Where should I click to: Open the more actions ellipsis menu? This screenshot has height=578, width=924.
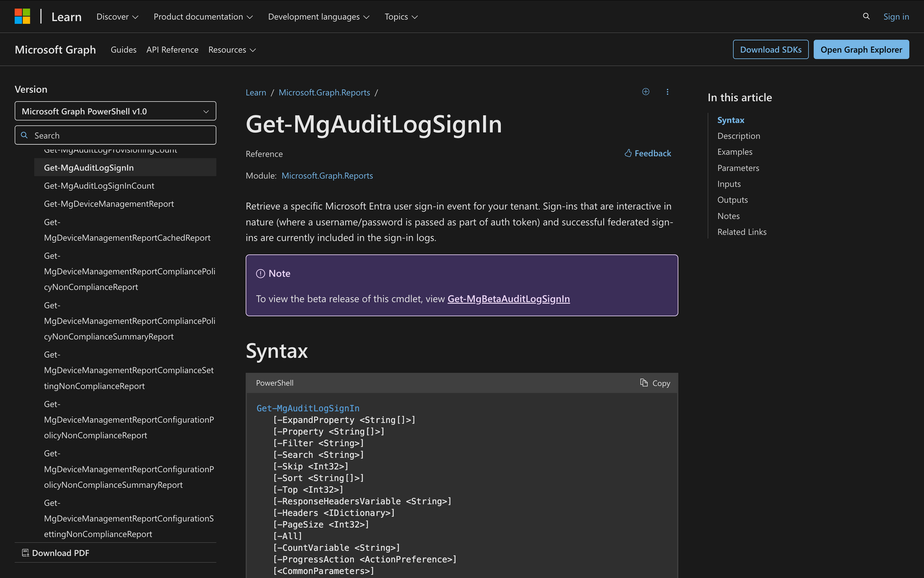(x=668, y=92)
